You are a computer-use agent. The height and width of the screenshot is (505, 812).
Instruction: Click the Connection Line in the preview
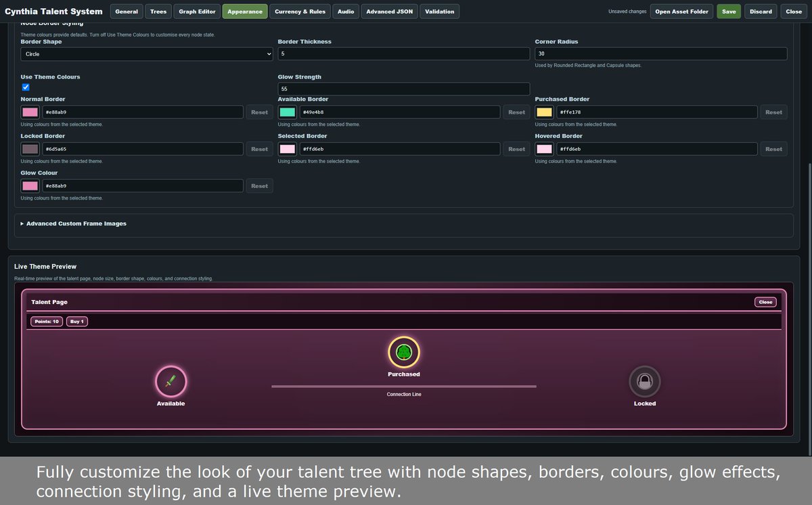[404, 387]
